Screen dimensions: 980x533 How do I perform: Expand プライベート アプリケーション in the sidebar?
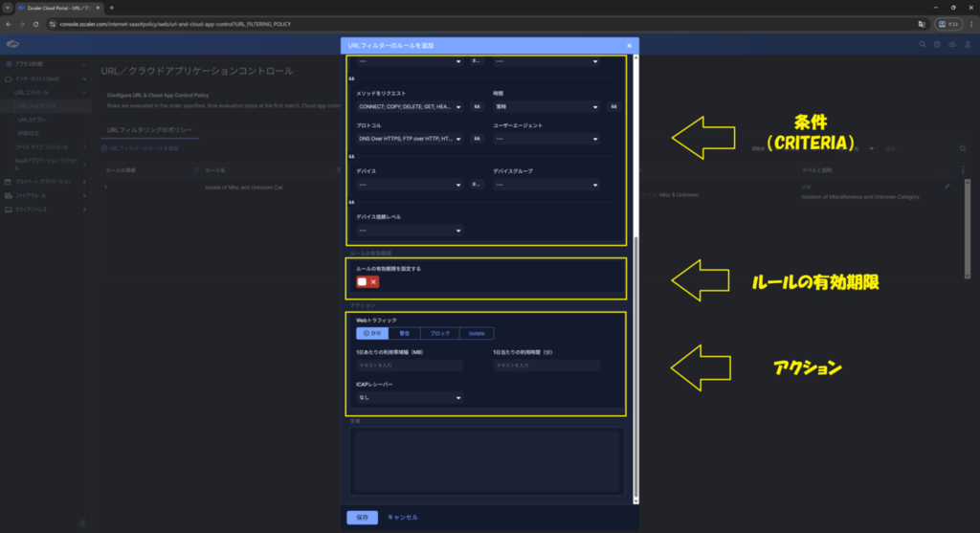click(x=84, y=182)
